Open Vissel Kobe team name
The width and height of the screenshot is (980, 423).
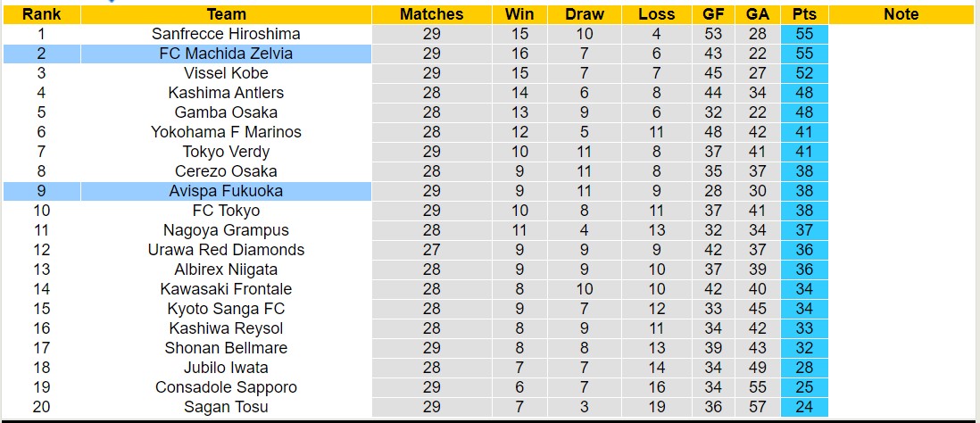click(226, 73)
